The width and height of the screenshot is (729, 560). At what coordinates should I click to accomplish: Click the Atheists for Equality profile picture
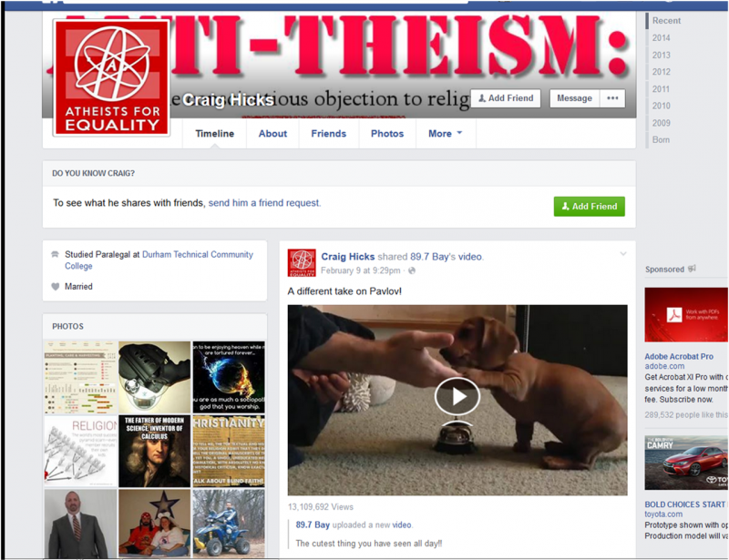click(x=111, y=78)
